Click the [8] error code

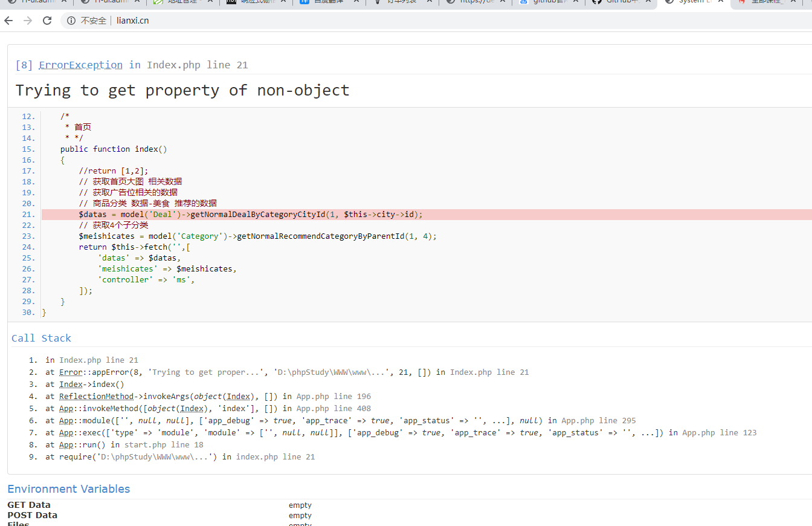click(x=24, y=65)
